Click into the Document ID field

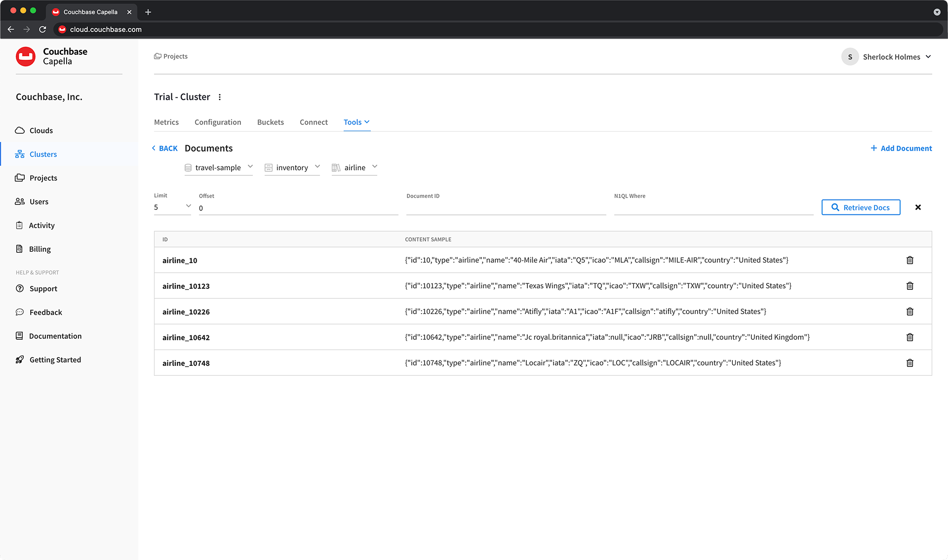[x=506, y=208]
